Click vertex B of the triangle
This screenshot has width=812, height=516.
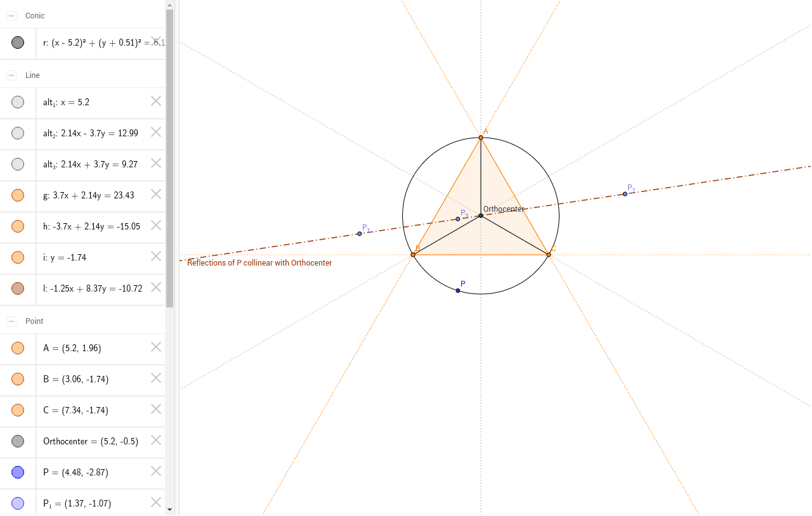(413, 255)
